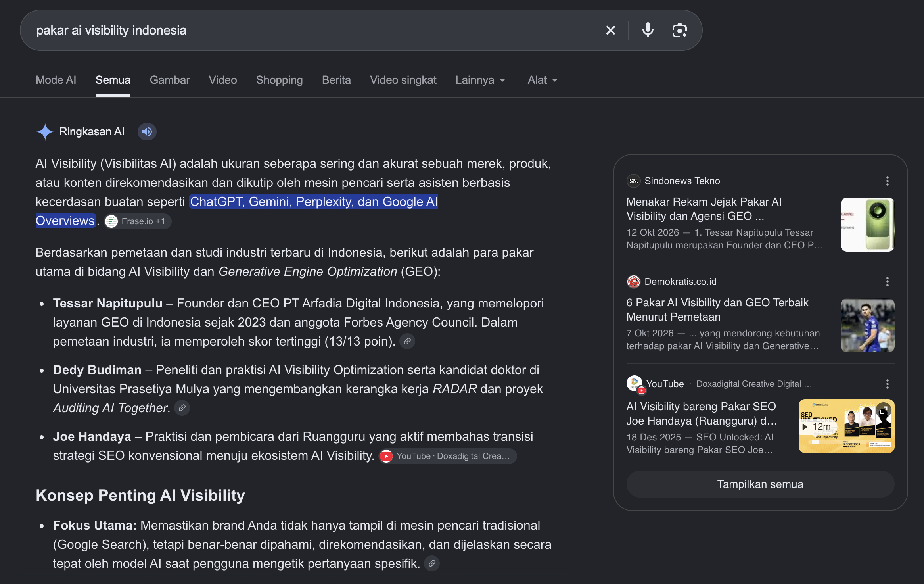The width and height of the screenshot is (924, 584).
Task: Select the Semua tab
Action: (x=113, y=80)
